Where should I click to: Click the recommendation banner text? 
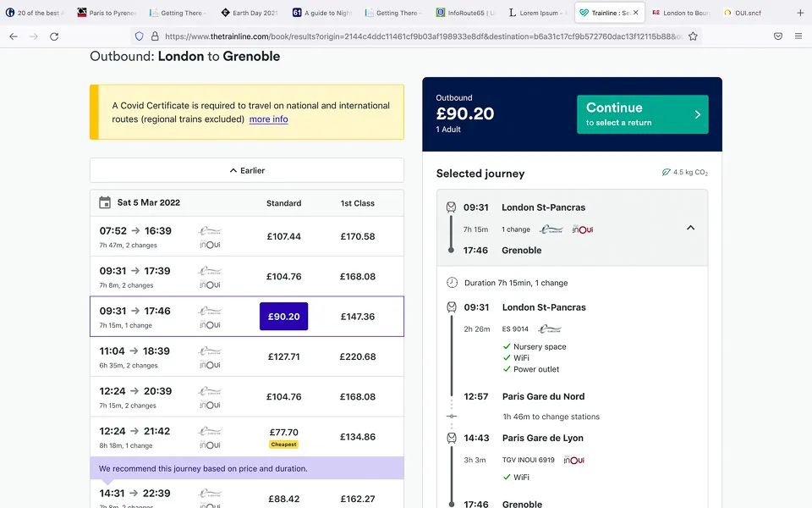tap(203, 468)
